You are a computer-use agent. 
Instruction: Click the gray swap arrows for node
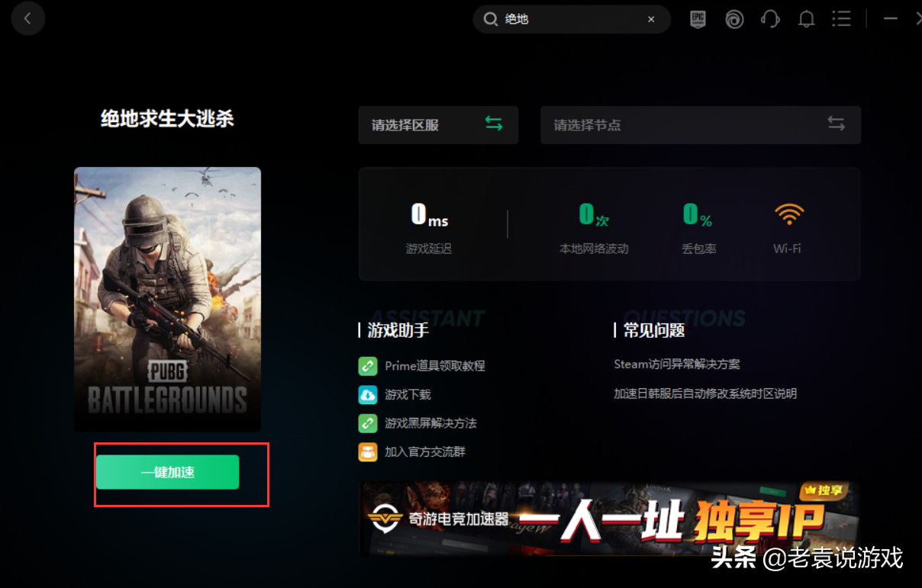click(837, 124)
